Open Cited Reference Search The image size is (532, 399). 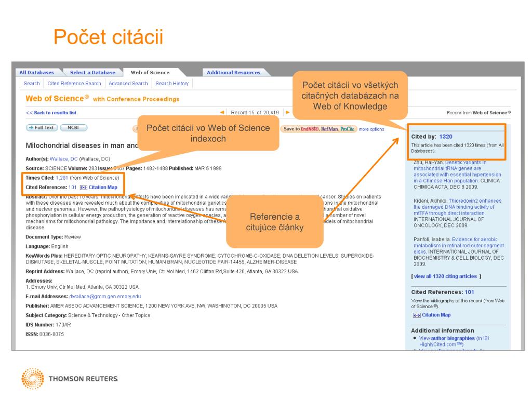point(74,84)
